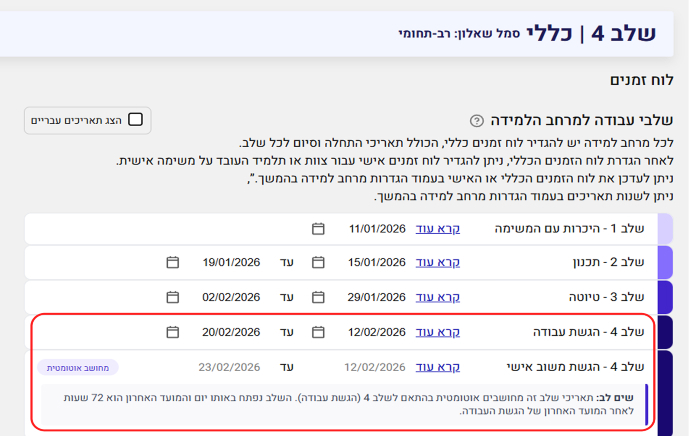Select the שלב 1 - היכרות עם המשימה label
689x436 pixels.
coord(569,229)
